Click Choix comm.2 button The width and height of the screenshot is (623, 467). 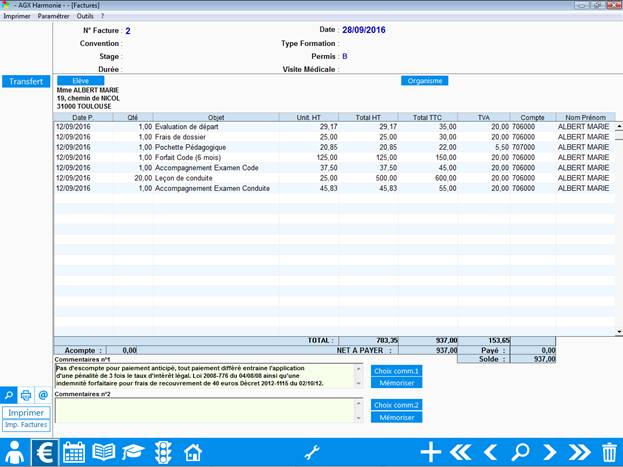click(397, 405)
